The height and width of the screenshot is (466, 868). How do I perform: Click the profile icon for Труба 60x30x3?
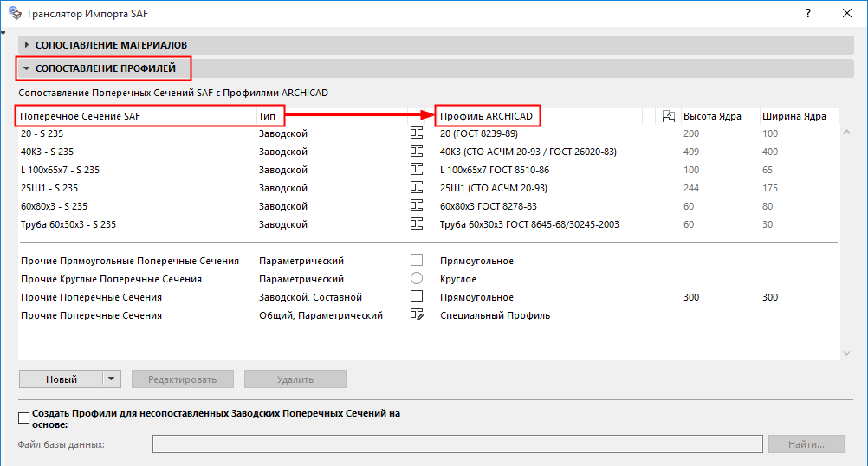[416, 224]
